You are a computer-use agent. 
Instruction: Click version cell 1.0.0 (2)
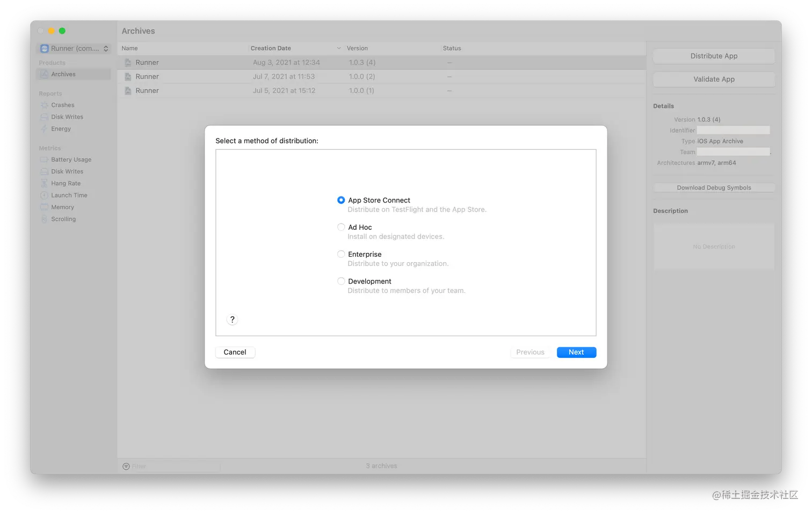click(x=363, y=76)
